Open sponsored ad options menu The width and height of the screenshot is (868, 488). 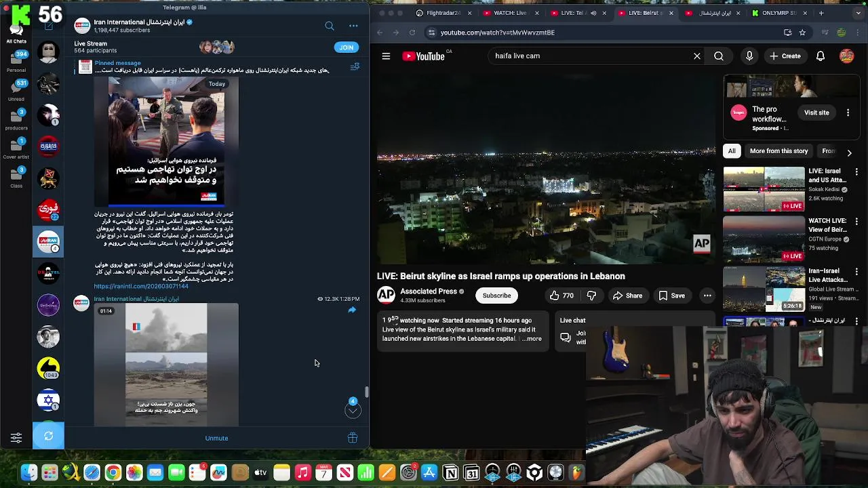point(848,113)
